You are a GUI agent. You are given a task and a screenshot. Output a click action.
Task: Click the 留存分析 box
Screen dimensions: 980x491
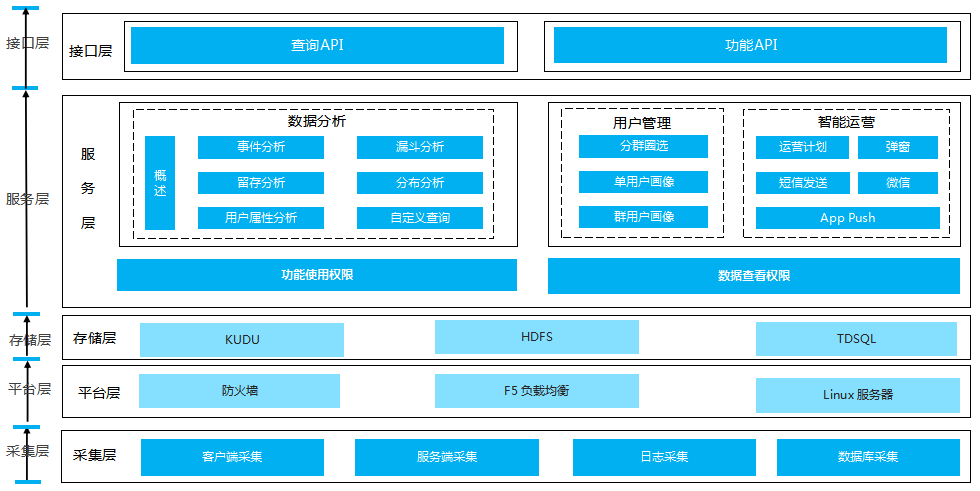(260, 183)
